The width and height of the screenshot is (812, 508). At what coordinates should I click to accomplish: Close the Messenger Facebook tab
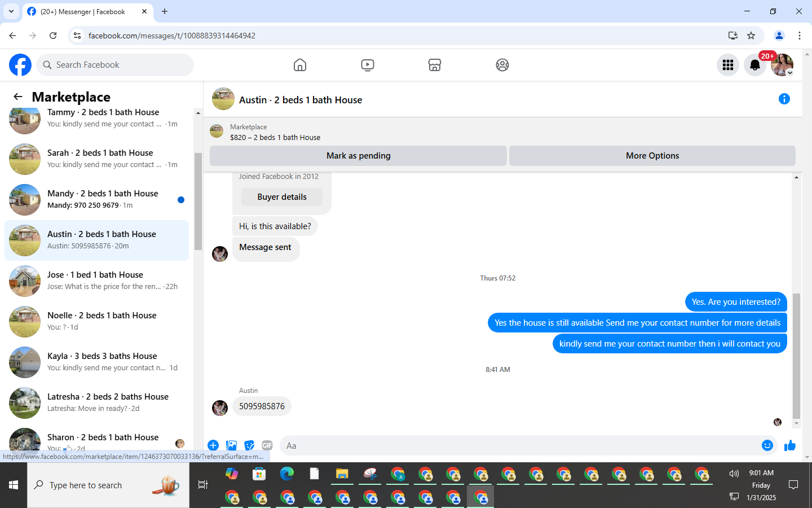144,11
